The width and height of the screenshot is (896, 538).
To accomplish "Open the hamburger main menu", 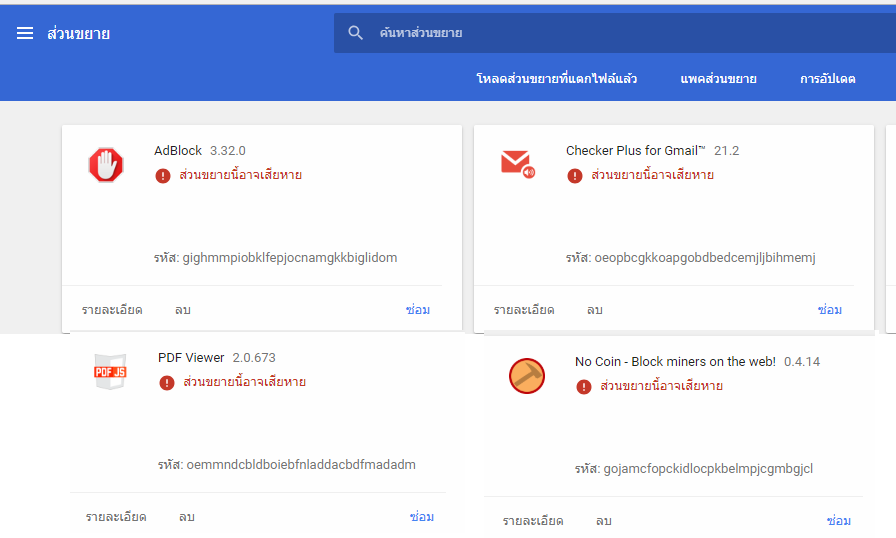I will pyautogui.click(x=25, y=33).
